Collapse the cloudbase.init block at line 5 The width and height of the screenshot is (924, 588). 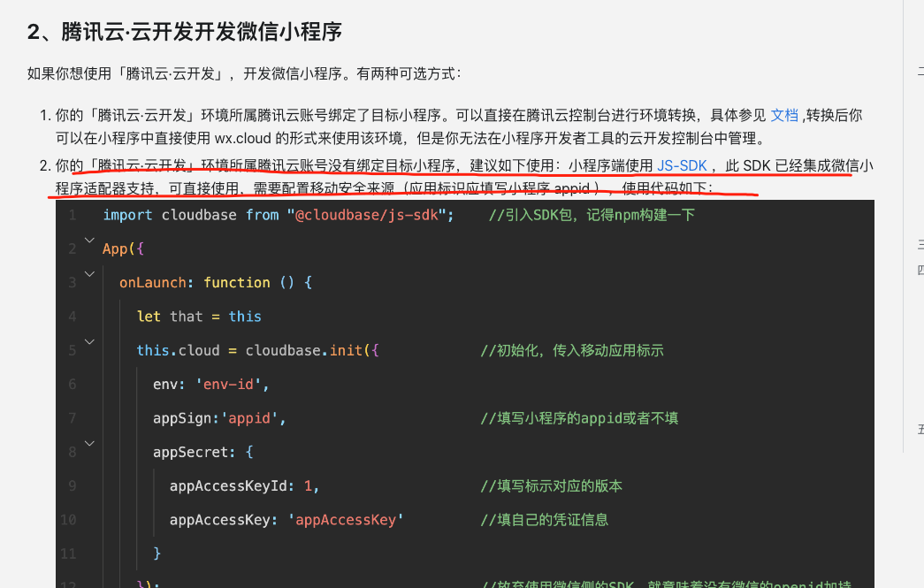89,341
